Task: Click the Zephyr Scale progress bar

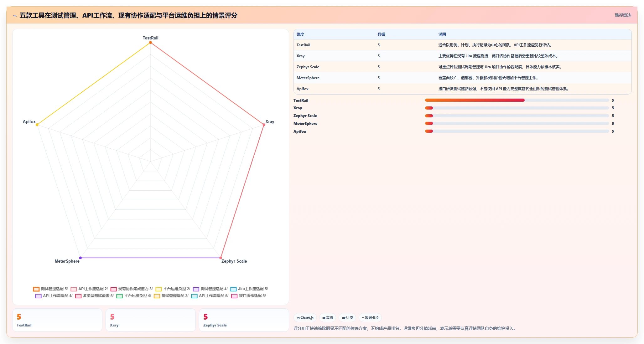Action: [x=517, y=116]
